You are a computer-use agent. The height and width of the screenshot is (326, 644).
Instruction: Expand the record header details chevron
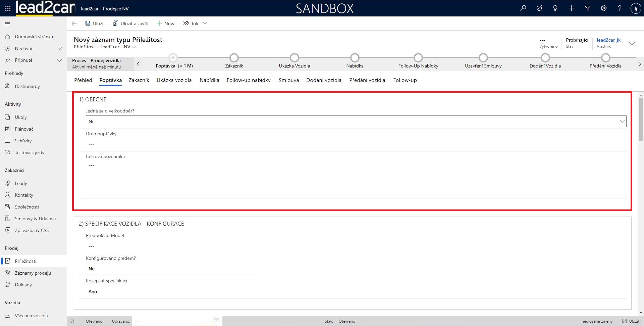[x=632, y=44]
